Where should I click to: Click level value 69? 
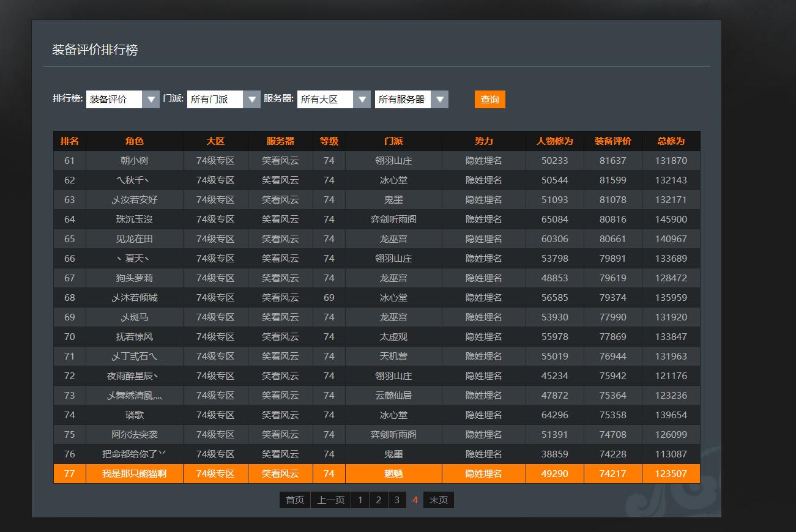coord(329,298)
